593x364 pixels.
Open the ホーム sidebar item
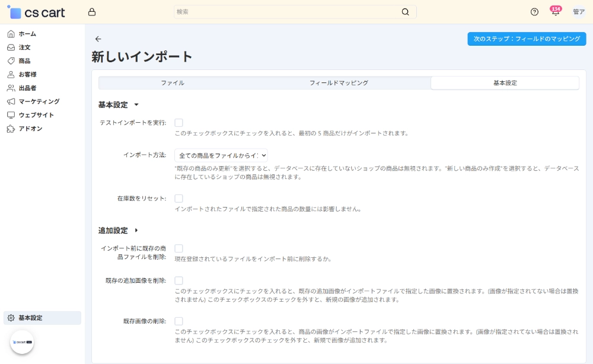pyautogui.click(x=27, y=34)
